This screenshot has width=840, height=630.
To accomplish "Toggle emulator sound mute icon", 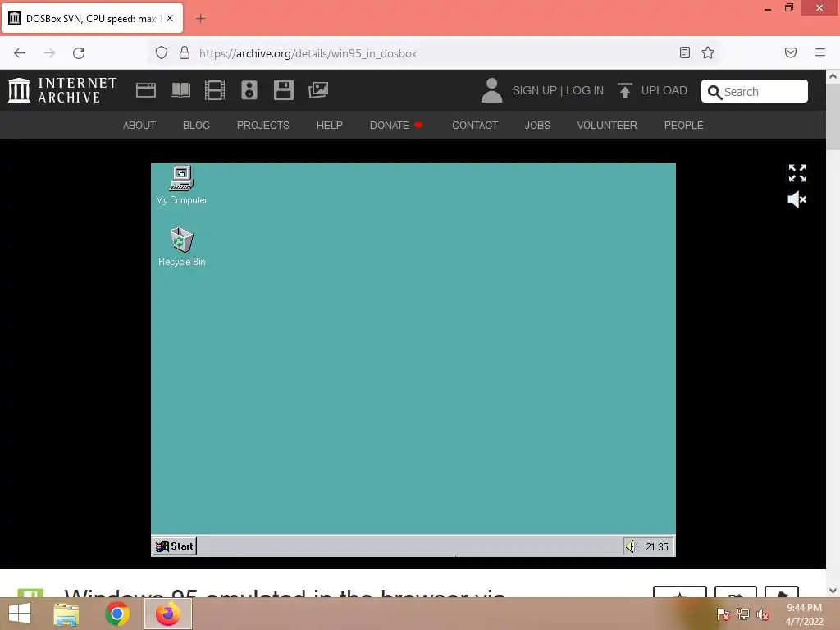I will [797, 199].
